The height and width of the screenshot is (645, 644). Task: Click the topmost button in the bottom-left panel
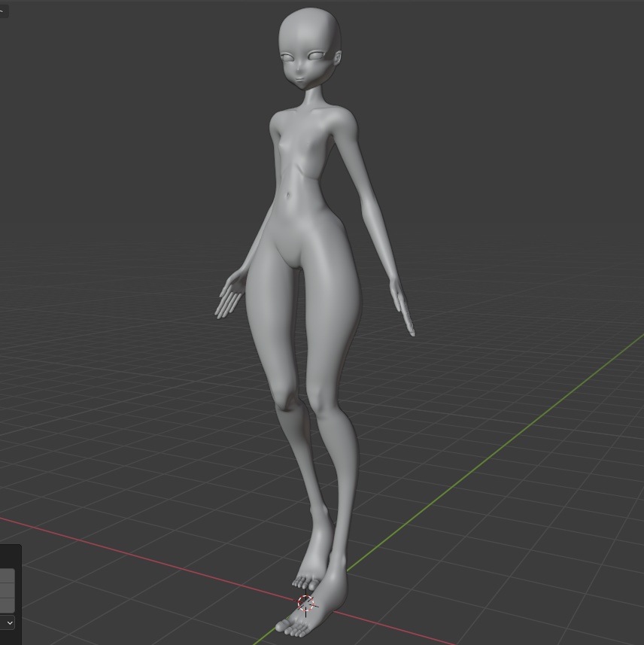(x=6, y=574)
